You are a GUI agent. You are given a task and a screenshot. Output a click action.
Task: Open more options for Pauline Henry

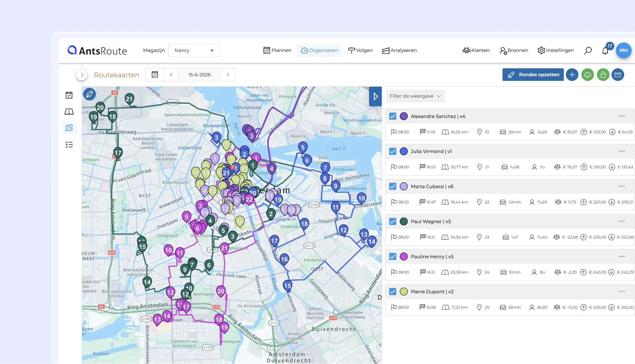click(622, 256)
